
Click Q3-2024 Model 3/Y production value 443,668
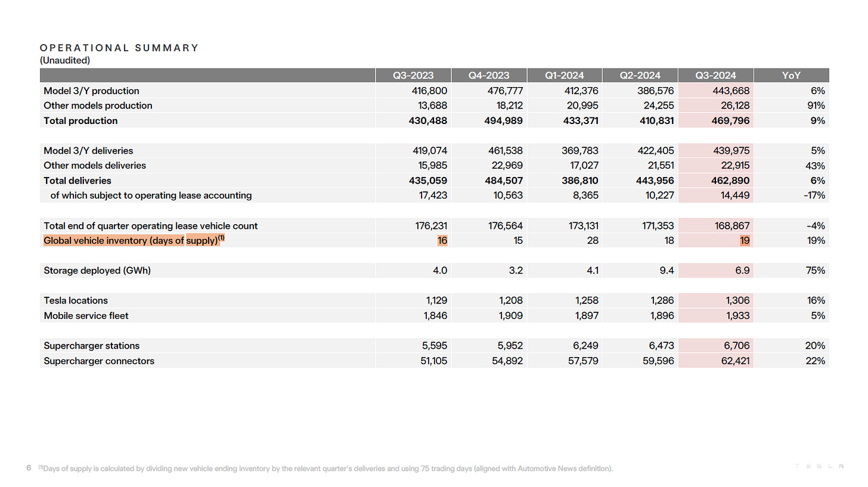click(731, 91)
